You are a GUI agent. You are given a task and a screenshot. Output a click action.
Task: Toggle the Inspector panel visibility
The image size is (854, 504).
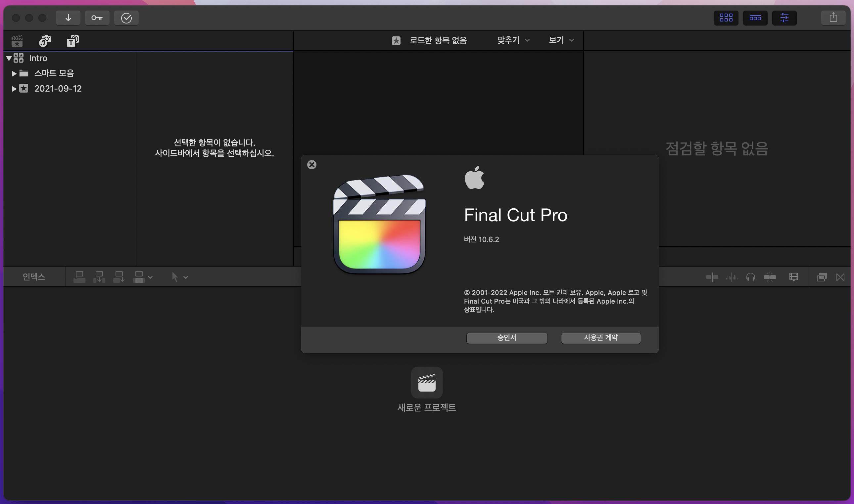pyautogui.click(x=784, y=18)
